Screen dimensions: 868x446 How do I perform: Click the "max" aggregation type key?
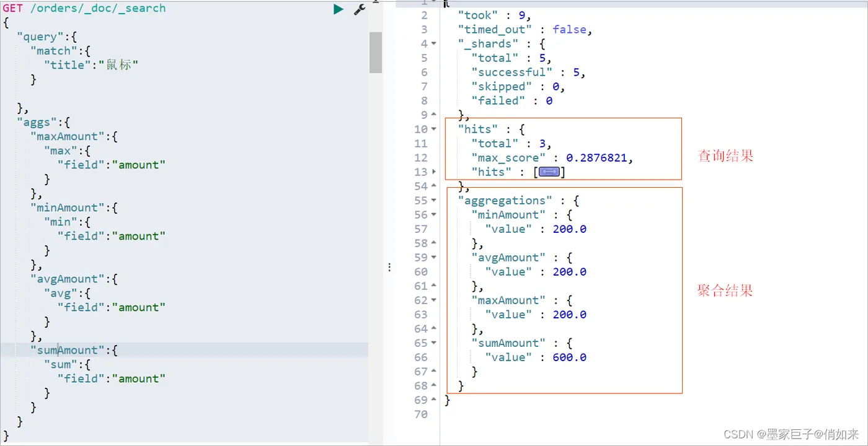point(61,151)
